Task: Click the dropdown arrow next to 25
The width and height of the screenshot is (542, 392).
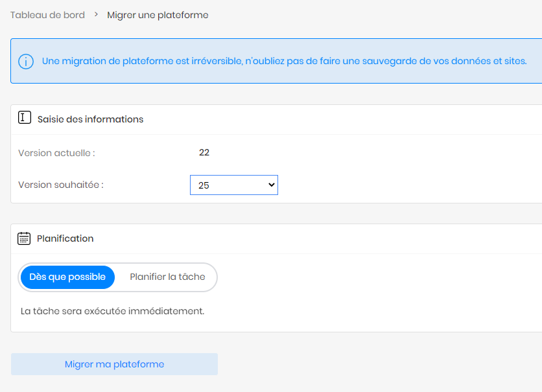Action: pos(272,185)
